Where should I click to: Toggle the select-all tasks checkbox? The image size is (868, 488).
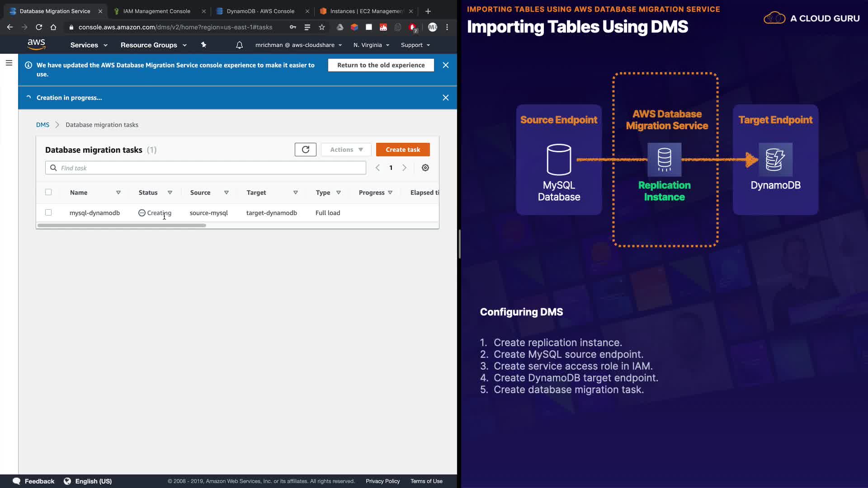(48, 192)
